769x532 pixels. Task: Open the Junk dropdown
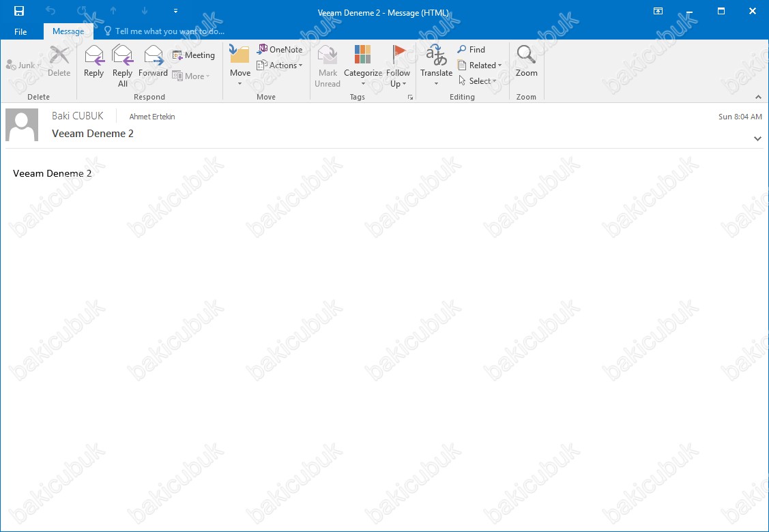click(x=23, y=65)
